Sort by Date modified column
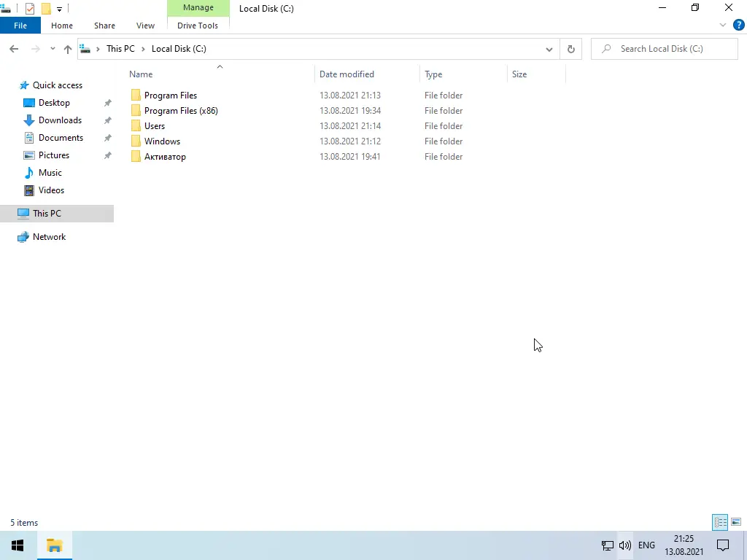 click(368, 74)
